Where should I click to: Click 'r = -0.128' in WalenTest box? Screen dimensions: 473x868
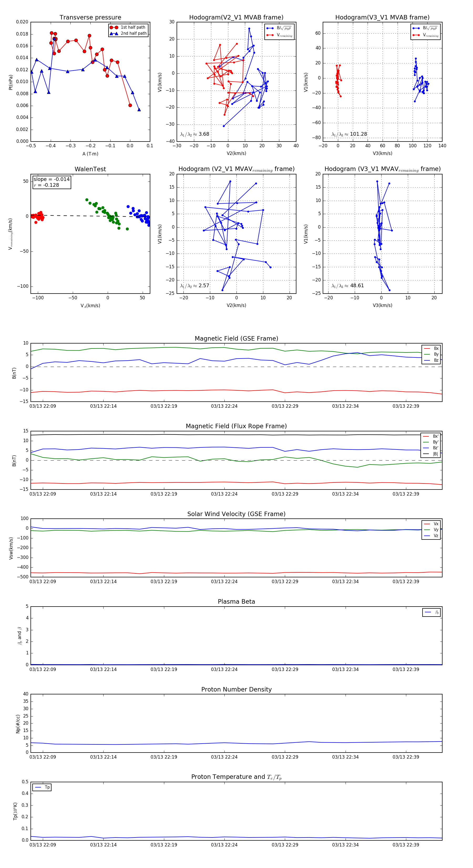click(x=47, y=185)
